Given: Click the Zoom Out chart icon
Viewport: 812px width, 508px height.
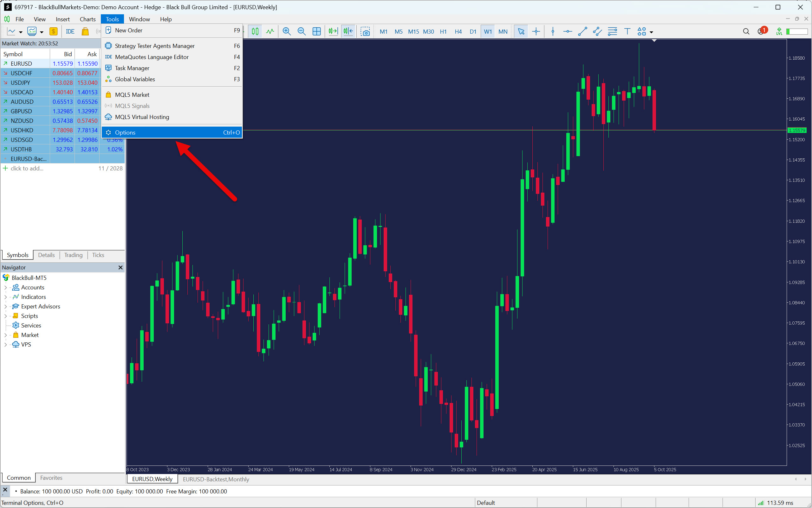Looking at the screenshot, I should pos(302,32).
